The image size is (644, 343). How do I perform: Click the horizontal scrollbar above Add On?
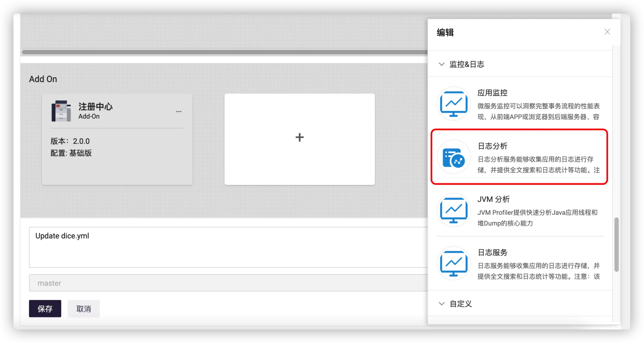tap(224, 52)
